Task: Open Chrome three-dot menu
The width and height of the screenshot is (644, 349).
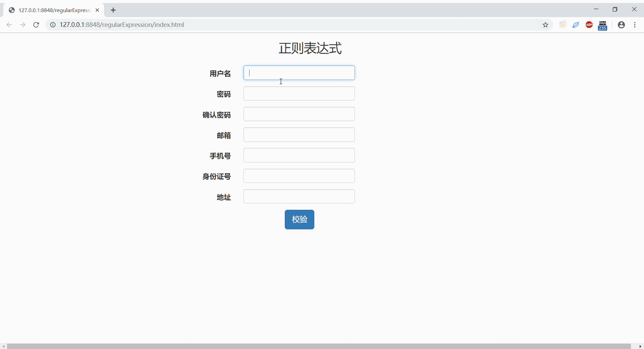Action: click(x=635, y=25)
